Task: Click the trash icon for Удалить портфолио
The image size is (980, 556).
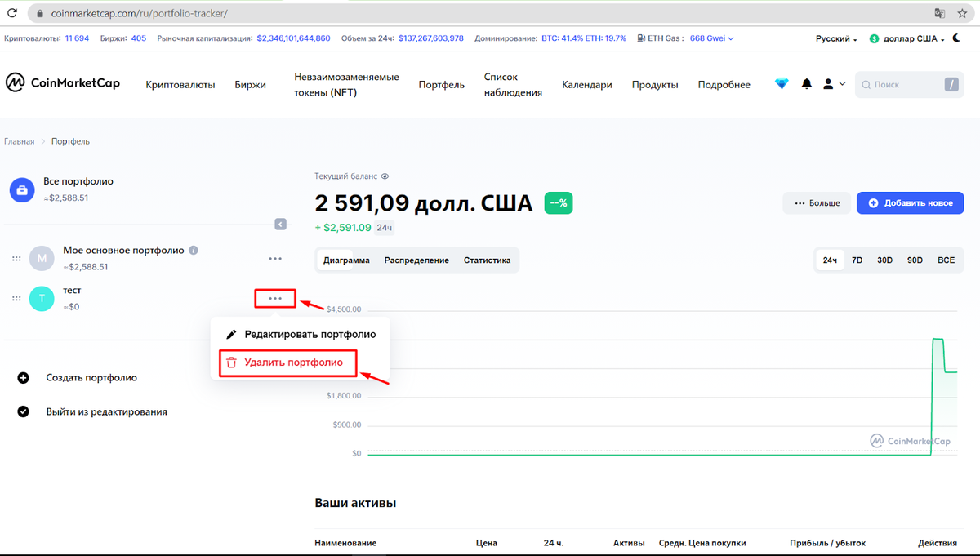Action: 231,363
